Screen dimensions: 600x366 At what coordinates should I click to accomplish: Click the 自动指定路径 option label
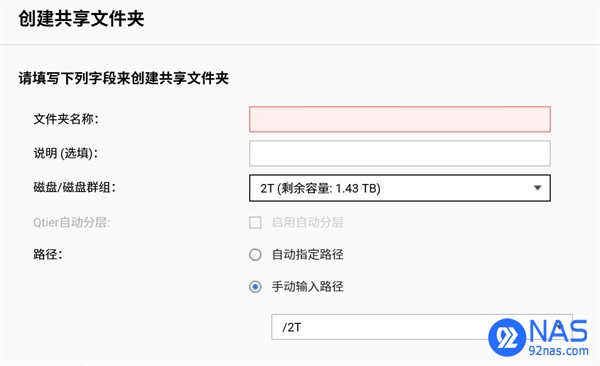point(307,255)
